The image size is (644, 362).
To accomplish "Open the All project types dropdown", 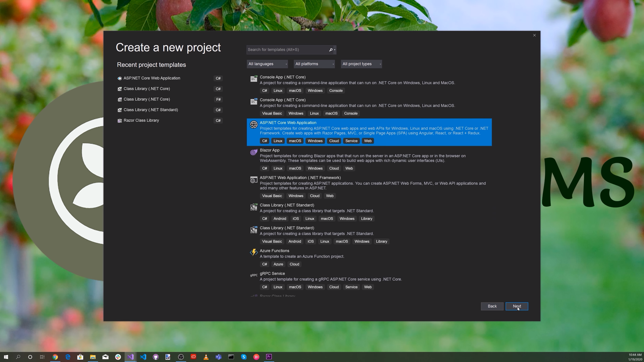I will point(361,64).
